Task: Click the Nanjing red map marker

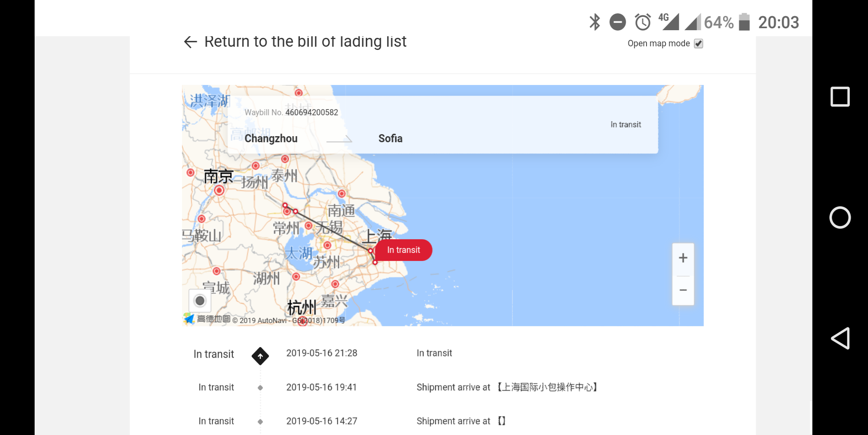Action: point(219,190)
